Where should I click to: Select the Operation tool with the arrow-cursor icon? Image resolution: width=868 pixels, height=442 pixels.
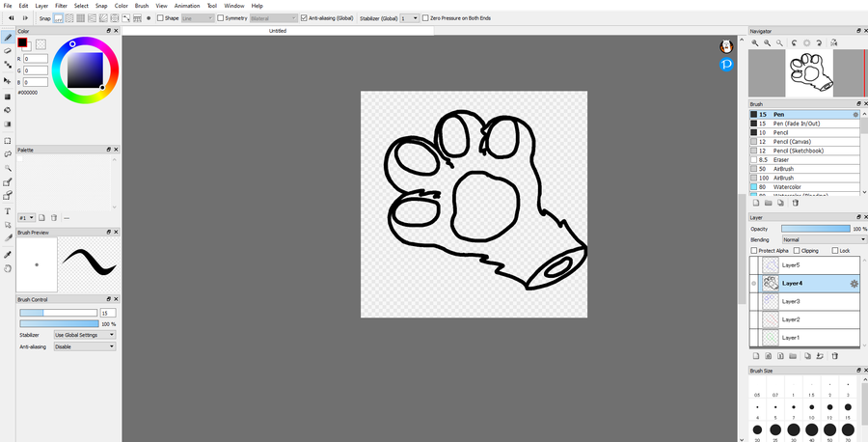click(8, 225)
